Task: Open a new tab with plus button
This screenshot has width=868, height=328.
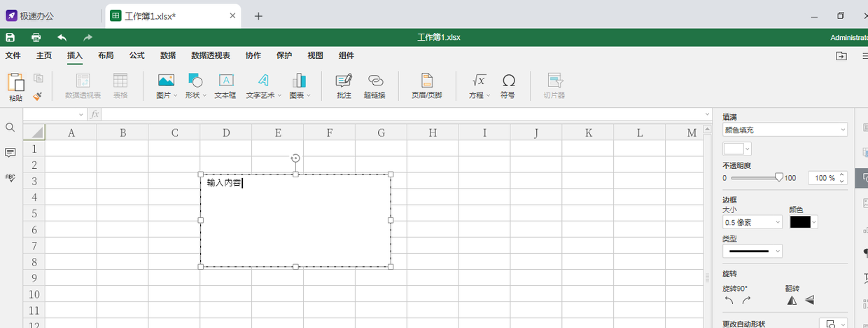Action: pos(258,16)
